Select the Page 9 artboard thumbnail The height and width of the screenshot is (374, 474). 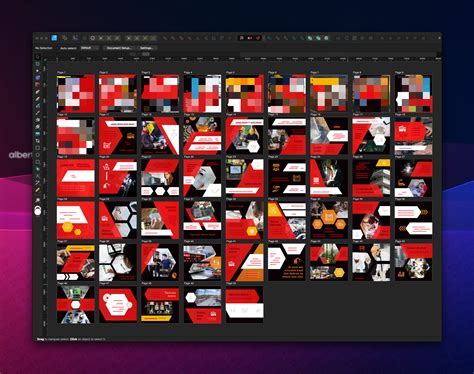(x=413, y=94)
